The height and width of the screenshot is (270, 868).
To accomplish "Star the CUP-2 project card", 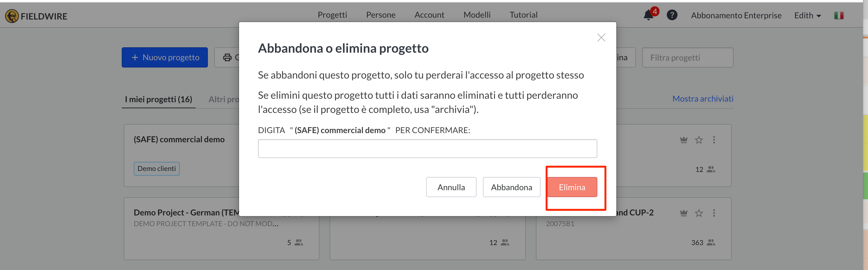I will pos(699,213).
